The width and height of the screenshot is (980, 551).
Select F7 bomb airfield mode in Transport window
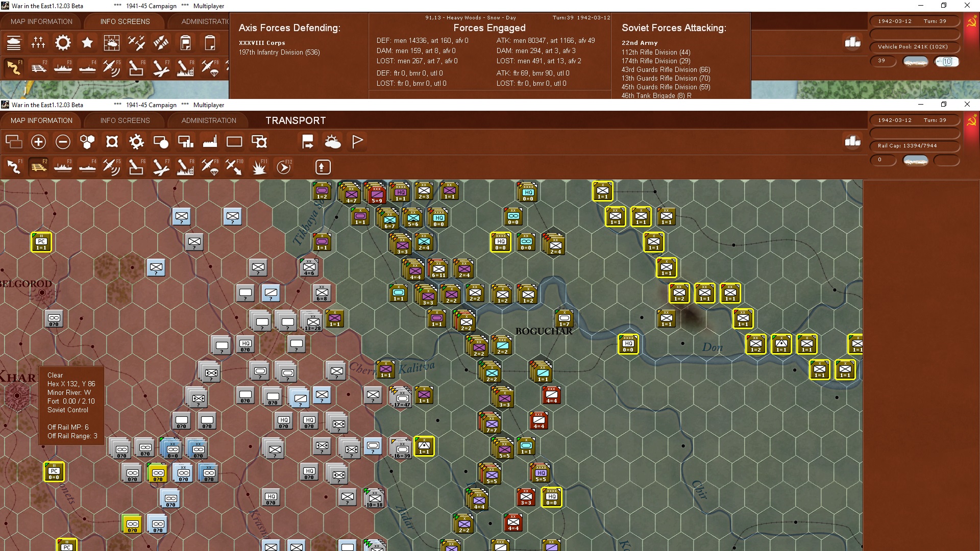point(161,167)
